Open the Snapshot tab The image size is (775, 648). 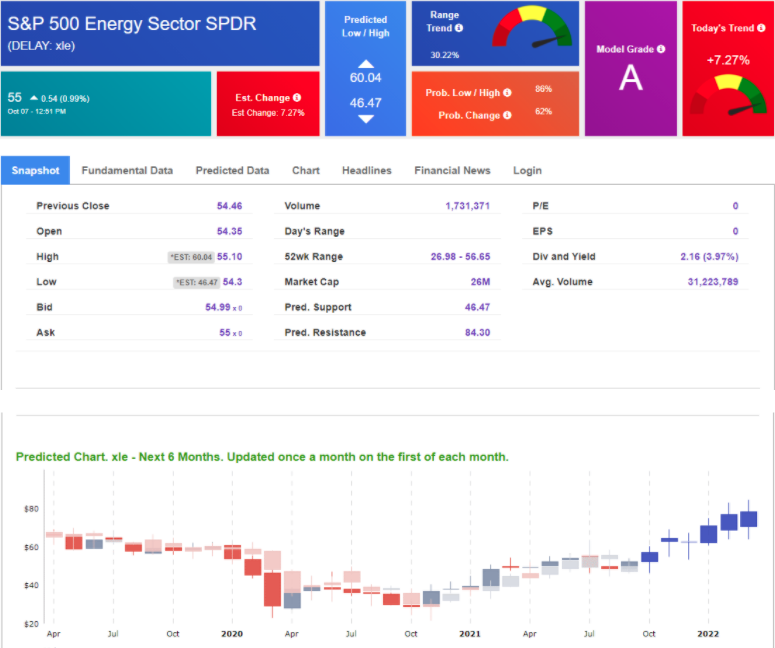click(x=35, y=171)
